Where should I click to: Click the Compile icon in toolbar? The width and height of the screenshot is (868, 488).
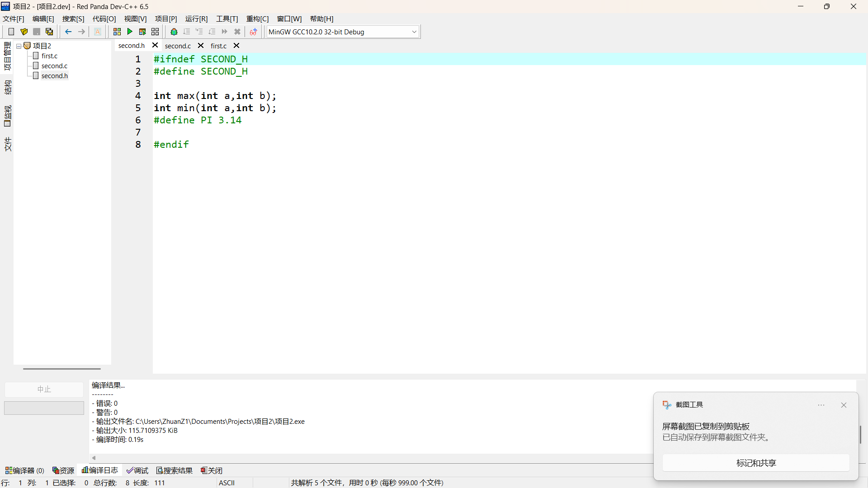[x=117, y=32]
